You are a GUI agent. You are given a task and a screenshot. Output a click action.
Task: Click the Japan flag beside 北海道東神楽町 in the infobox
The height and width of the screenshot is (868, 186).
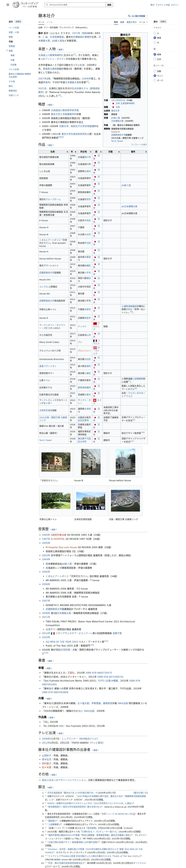(113, 103)
